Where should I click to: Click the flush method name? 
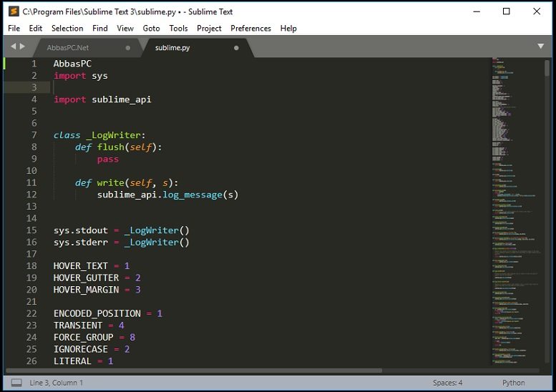point(111,147)
